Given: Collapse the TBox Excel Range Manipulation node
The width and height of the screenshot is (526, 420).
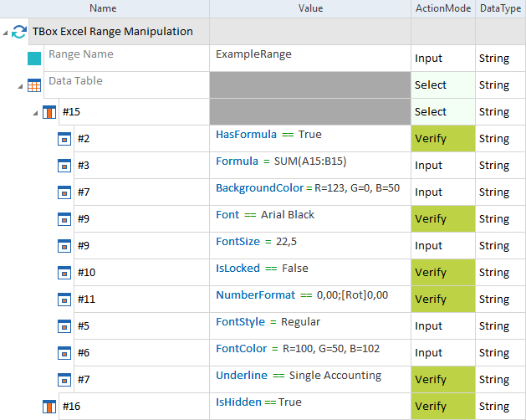Looking at the screenshot, I should [x=7, y=33].
